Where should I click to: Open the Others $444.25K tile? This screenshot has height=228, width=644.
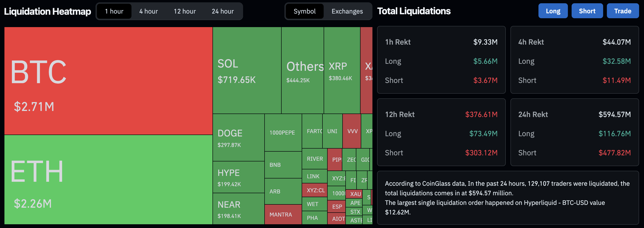[302, 70]
